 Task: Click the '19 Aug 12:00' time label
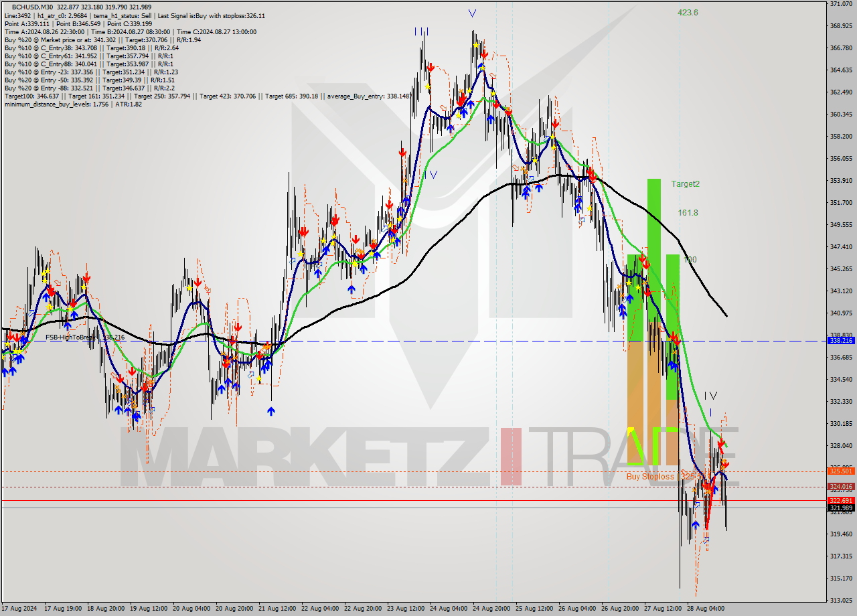point(149,609)
